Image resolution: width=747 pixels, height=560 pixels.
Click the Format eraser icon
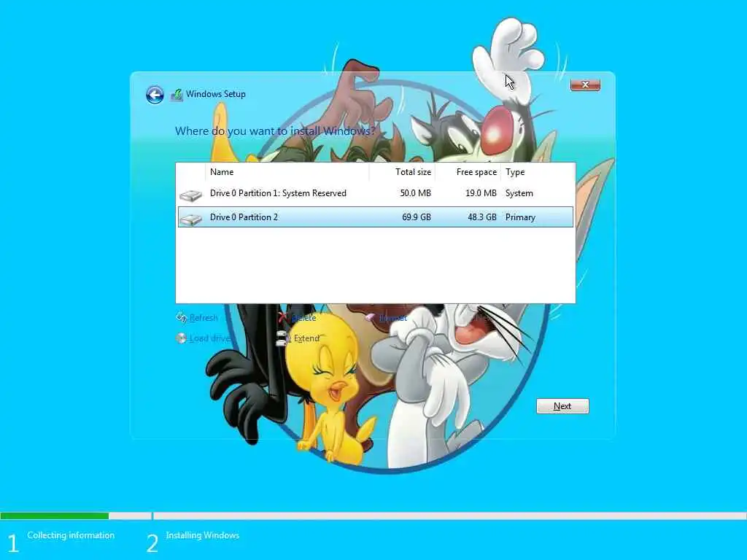coord(370,317)
